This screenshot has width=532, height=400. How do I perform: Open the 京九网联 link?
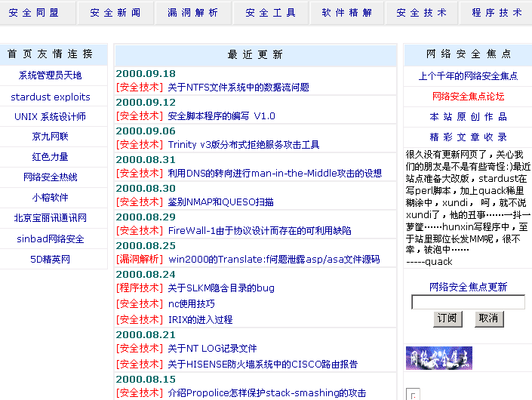pos(51,137)
